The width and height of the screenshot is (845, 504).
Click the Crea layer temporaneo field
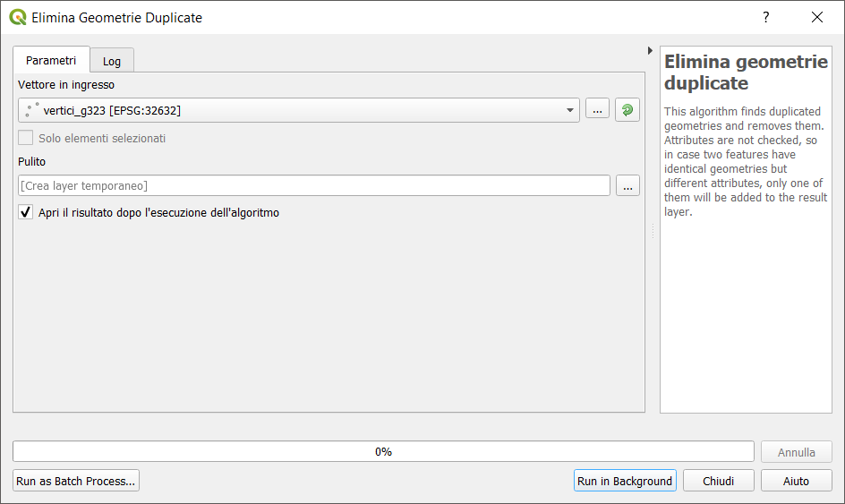[x=314, y=186]
